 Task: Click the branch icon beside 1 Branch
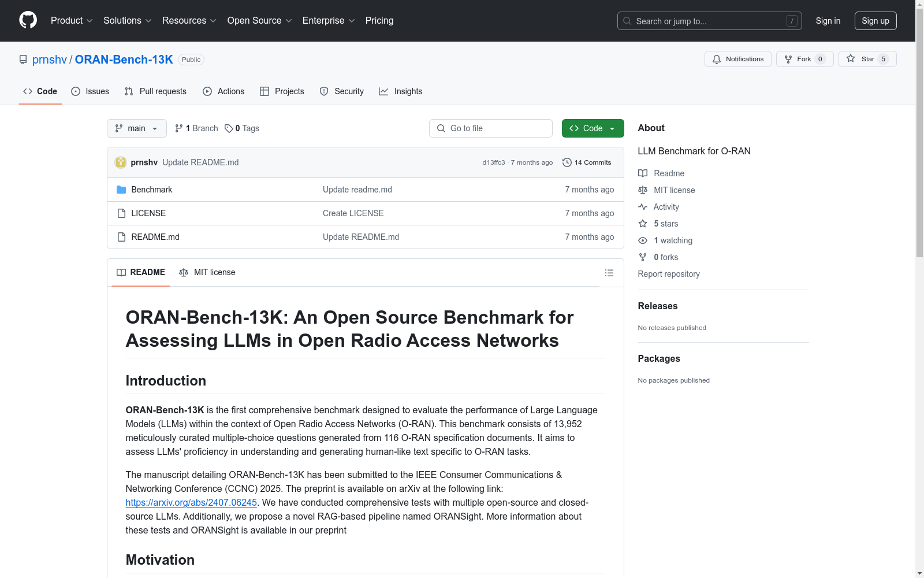click(179, 128)
